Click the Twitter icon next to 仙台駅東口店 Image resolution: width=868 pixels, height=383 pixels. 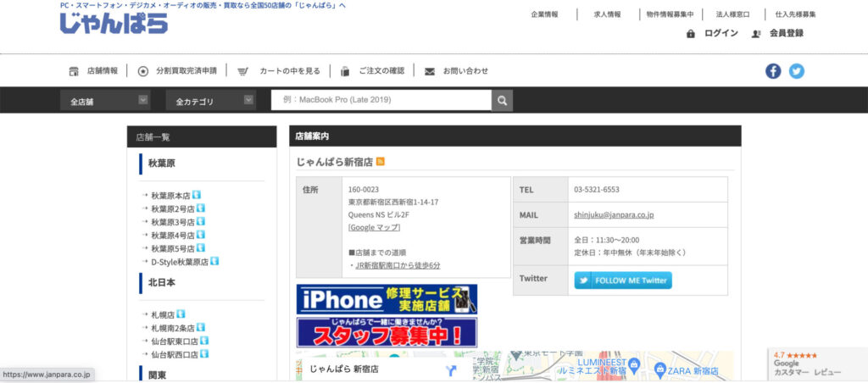(205, 341)
